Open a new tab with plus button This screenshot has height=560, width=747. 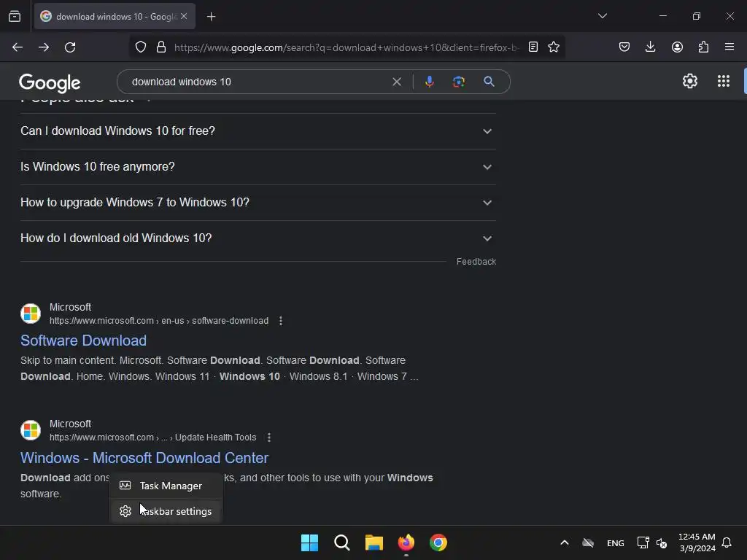pos(211,17)
